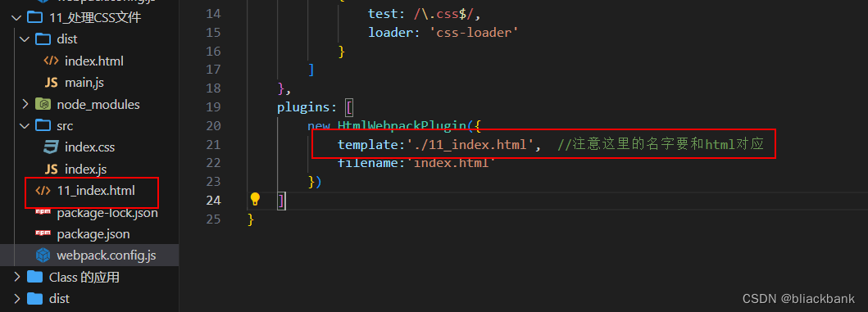Click the JS icon beside index.js
Screen dimensions: 868x312
pyautogui.click(x=51, y=169)
